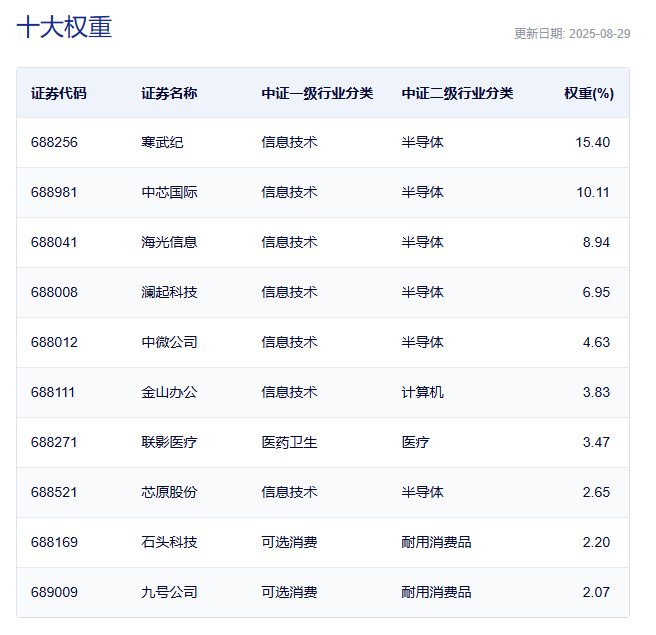Click the 中证二级行业分类 column header
This screenshot has height=635, width=656.
pyautogui.click(x=457, y=93)
